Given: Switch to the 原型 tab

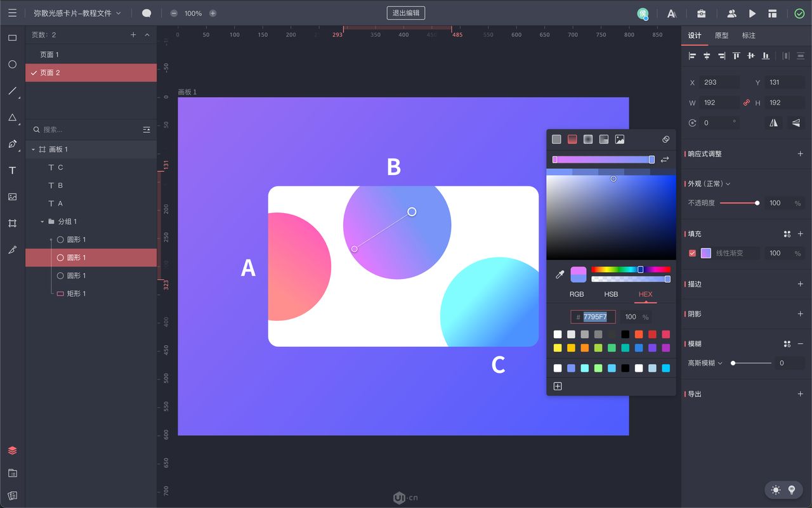Looking at the screenshot, I should click(x=721, y=36).
